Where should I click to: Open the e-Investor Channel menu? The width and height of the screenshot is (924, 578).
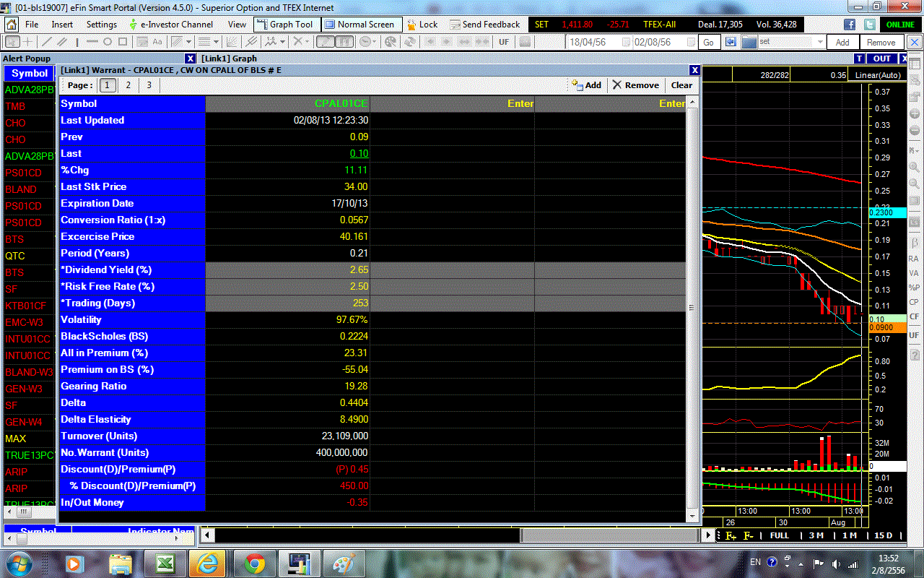[170, 25]
